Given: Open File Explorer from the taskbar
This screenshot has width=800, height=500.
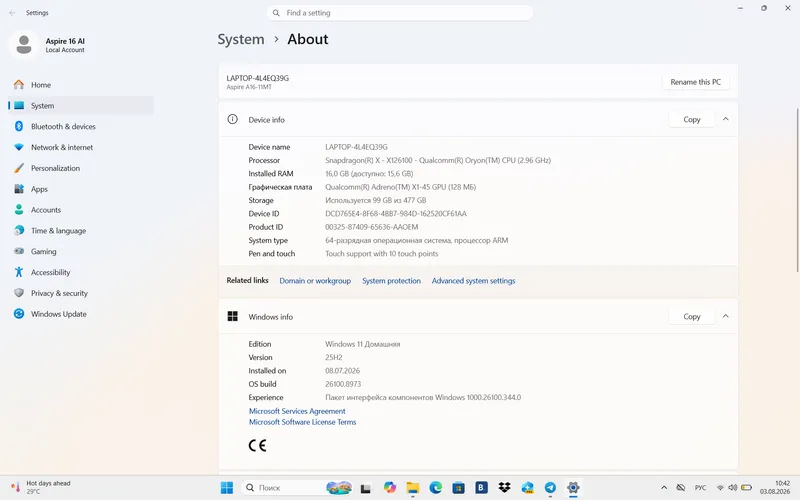Looking at the screenshot, I should tap(413, 488).
